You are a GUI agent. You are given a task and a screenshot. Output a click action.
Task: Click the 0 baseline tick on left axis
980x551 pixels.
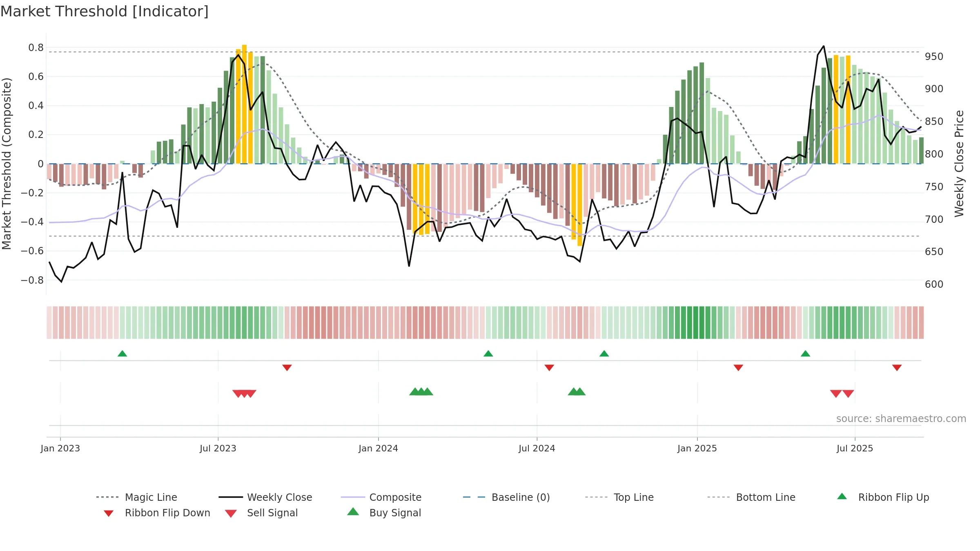(x=40, y=164)
